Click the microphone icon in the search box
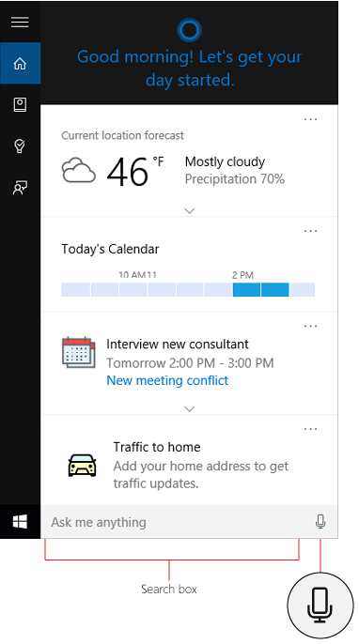Screen dimensions: 359x644 click(320, 522)
